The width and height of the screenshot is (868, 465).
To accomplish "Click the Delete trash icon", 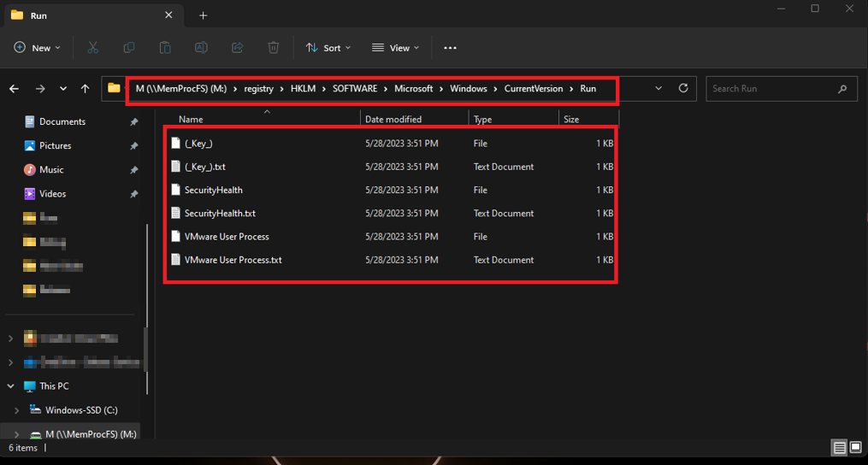I will [274, 48].
